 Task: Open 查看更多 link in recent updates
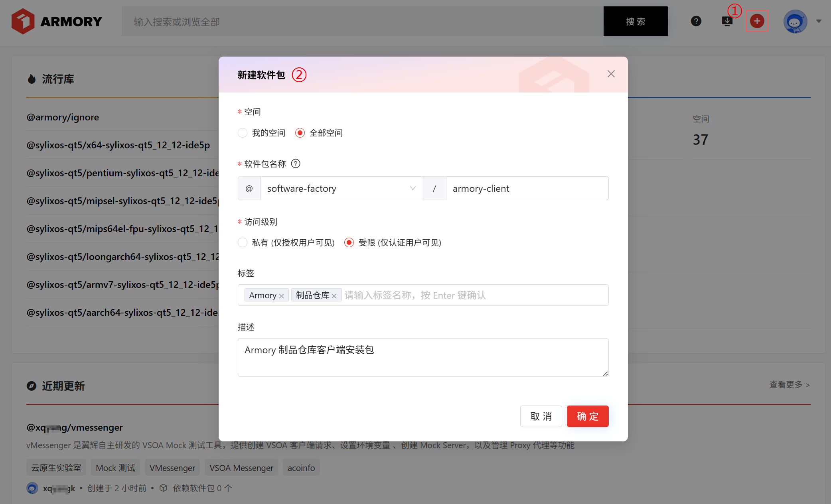(789, 384)
